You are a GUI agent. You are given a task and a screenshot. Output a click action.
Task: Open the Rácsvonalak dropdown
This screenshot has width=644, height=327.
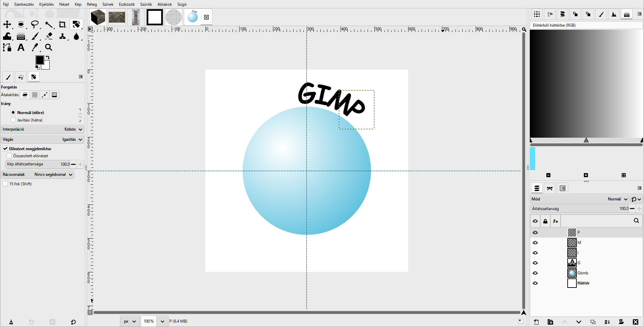[x=38, y=174]
